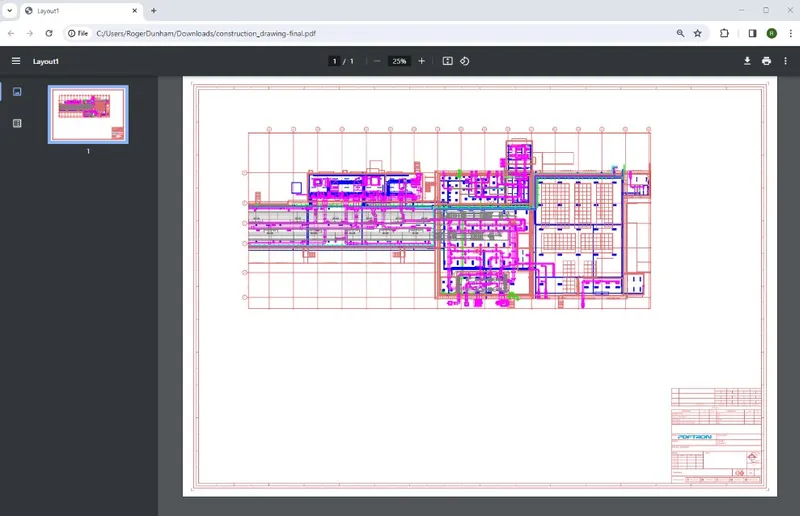Viewport: 800px width, 516px height.
Task: Click the 25% zoom level field
Action: tap(399, 61)
